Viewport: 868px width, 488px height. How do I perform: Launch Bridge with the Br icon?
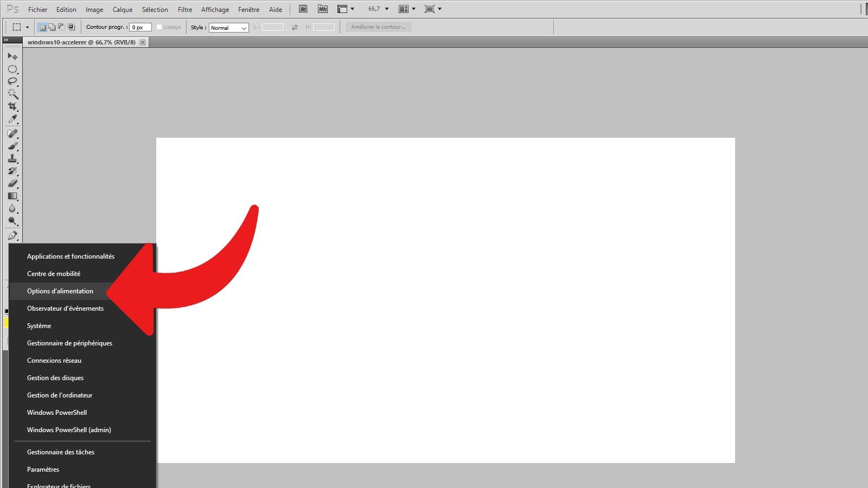pos(303,9)
